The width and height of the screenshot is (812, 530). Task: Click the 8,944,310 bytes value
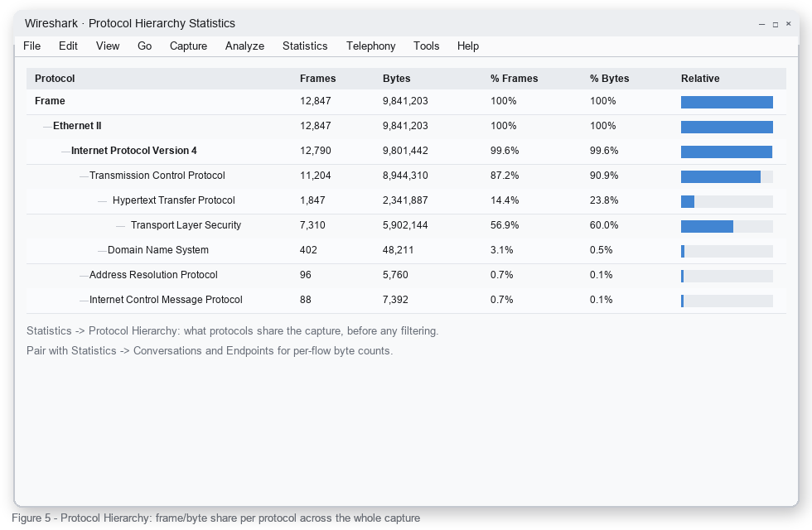[405, 176]
